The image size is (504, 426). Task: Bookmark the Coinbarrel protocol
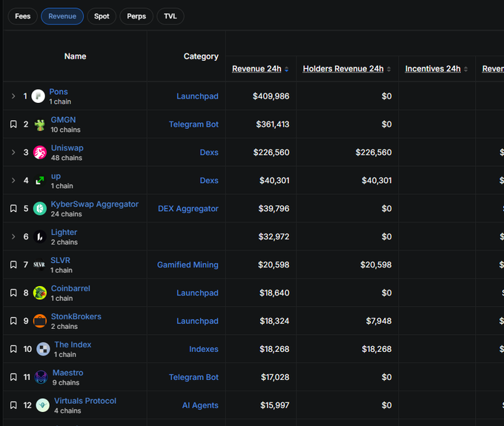pos(13,293)
